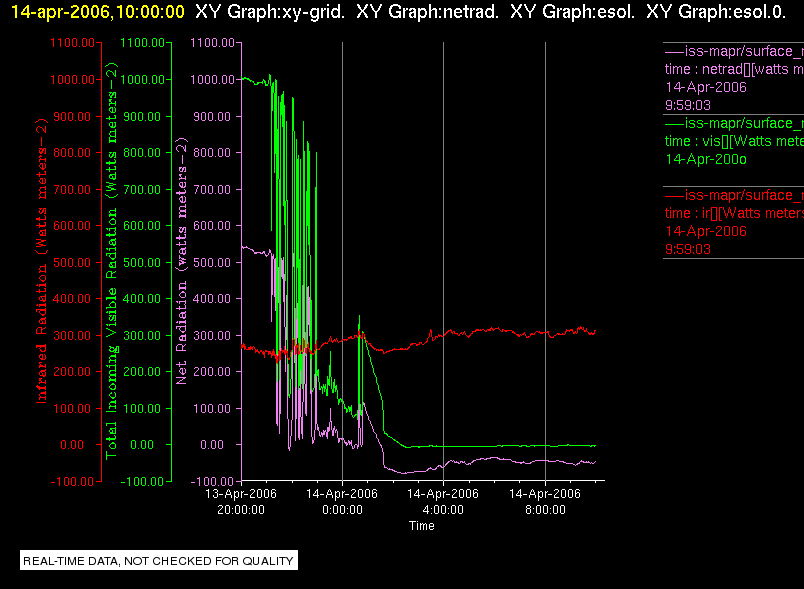Screen dimensions: 804x589
Task: Click the red legend entry 'iss-mapr/surface' ir
Action: tap(734, 195)
